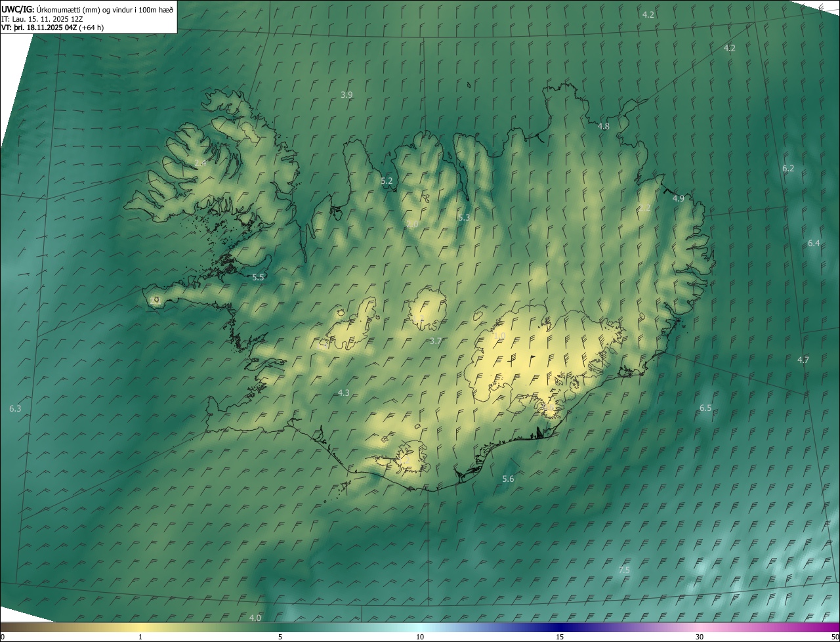The width and height of the screenshot is (840, 642).
Task: Click the 5.6 value south of Iceland
Action: click(x=508, y=479)
